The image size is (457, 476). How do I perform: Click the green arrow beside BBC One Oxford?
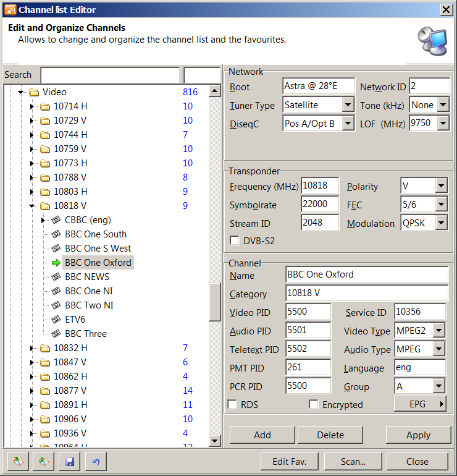coord(56,263)
